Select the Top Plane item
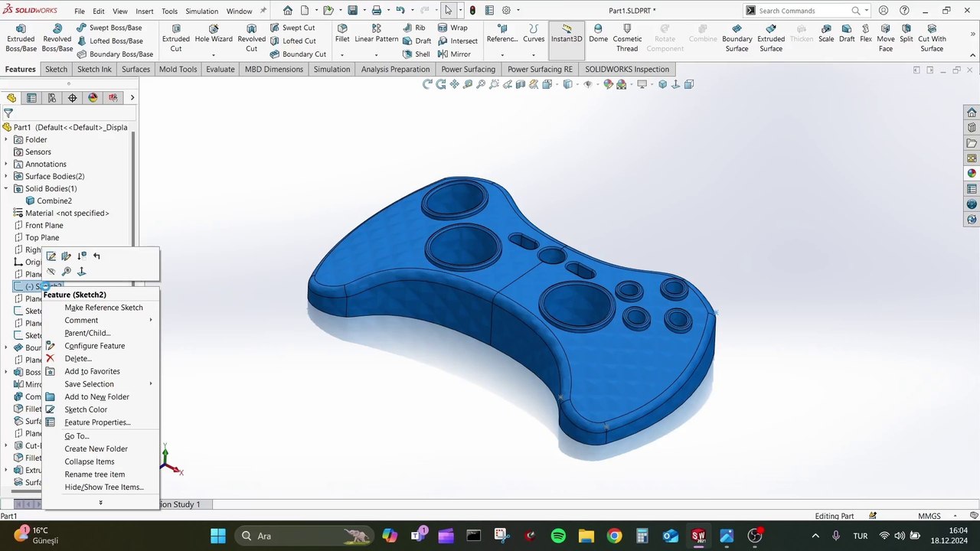The image size is (980, 551). [x=36, y=237]
